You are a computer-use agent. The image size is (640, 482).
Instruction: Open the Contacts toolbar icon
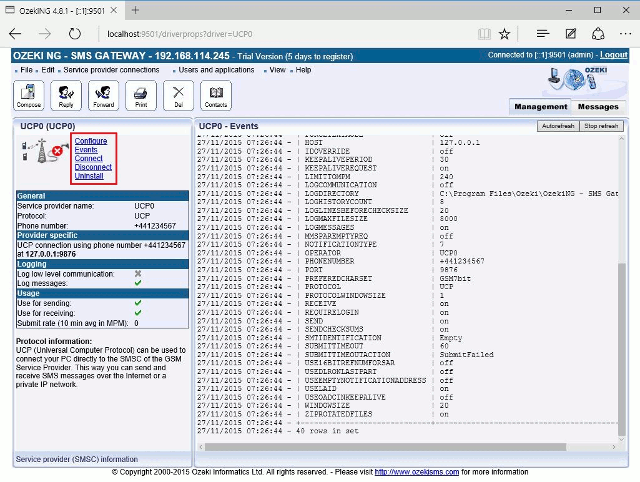click(x=216, y=96)
